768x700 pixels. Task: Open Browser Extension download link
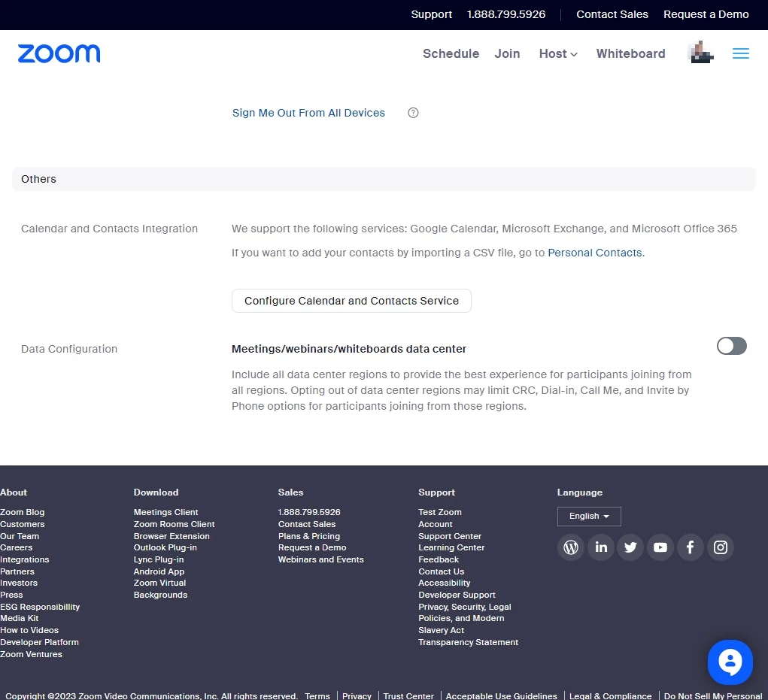tap(172, 536)
